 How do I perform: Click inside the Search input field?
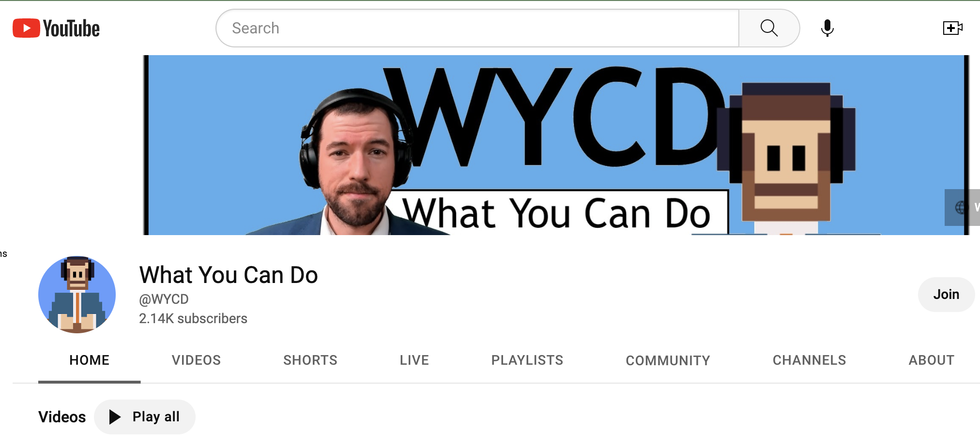[x=477, y=28]
